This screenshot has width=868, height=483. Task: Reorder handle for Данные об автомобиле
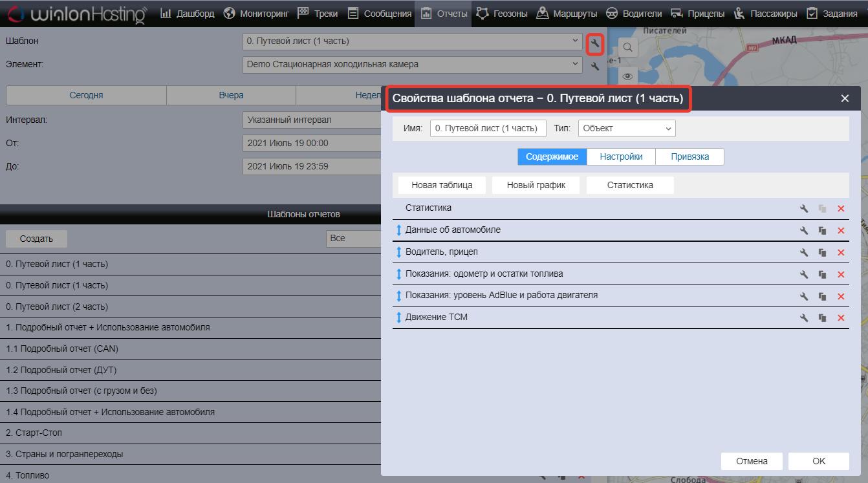(399, 230)
